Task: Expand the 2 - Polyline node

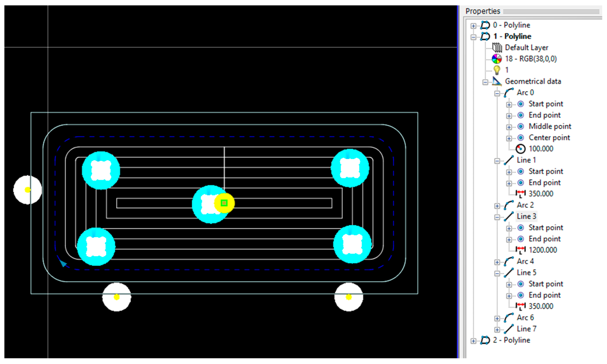Action: point(473,341)
